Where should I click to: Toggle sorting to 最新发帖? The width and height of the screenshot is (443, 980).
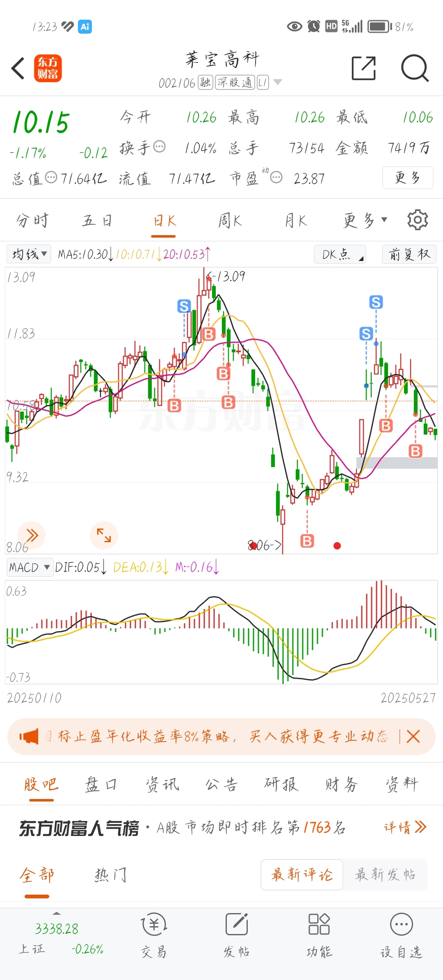385,875
